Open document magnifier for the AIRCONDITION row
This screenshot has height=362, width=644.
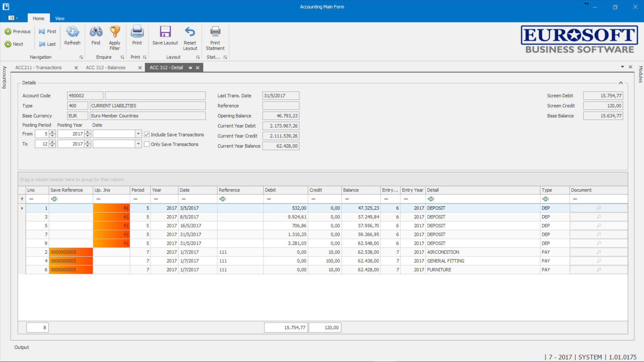click(x=599, y=252)
